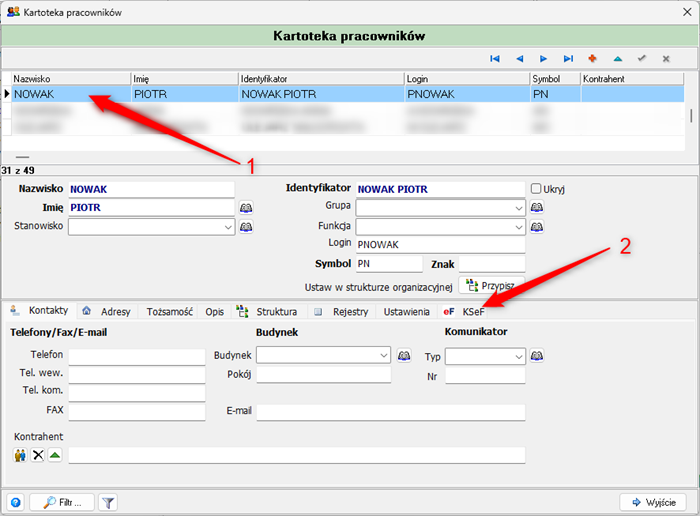Image resolution: width=700 pixels, height=516 pixels.
Task: Click the binoculars icon next to Grupa
Action: click(537, 208)
